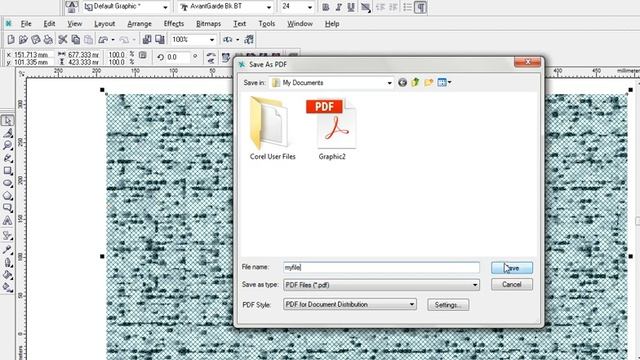Go up one folder level
640x360 pixels.
[x=416, y=83]
